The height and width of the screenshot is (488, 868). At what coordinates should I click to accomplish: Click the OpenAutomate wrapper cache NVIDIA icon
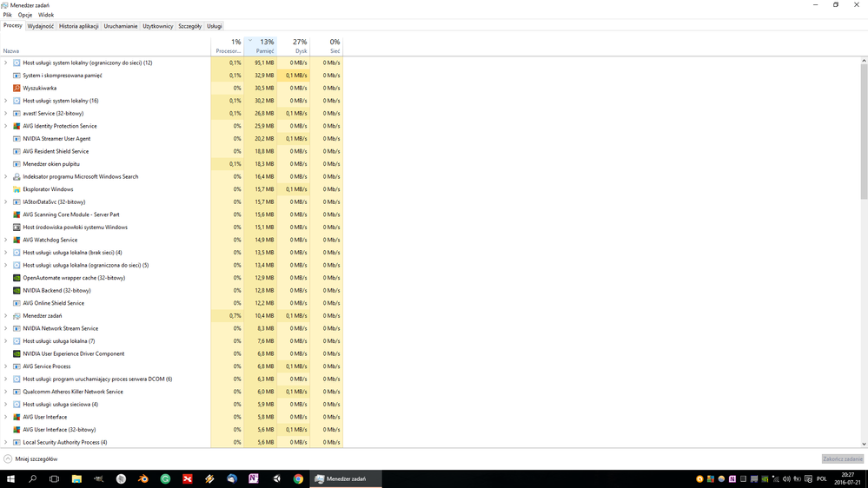[17, 278]
